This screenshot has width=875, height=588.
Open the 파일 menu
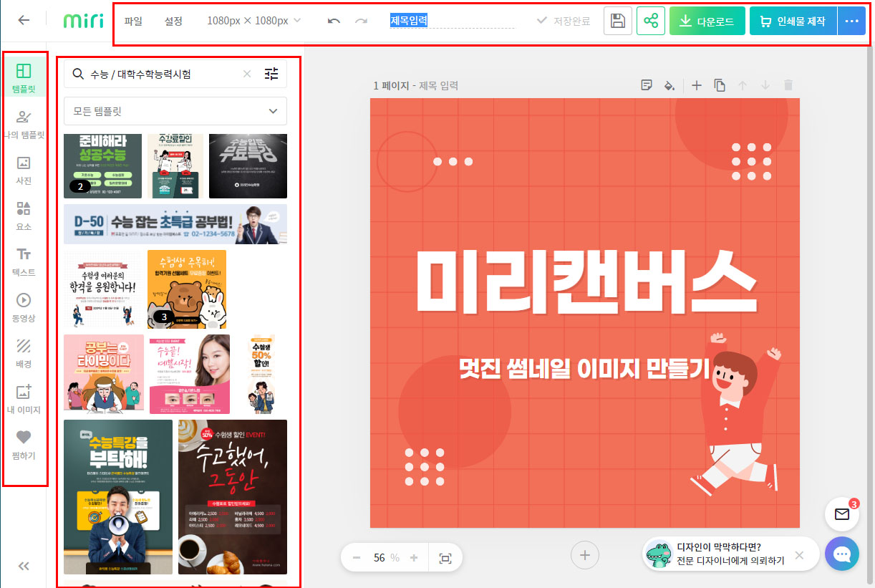point(133,21)
